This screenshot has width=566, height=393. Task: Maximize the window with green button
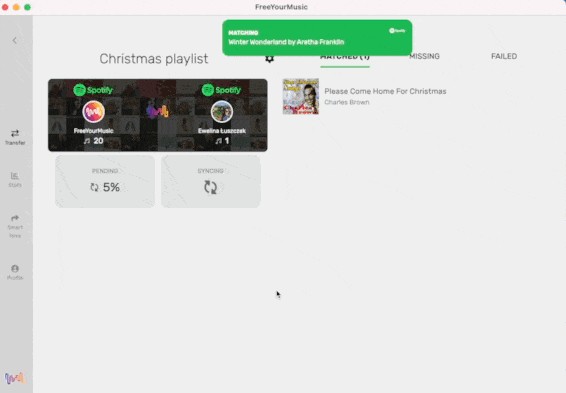[x=27, y=7]
